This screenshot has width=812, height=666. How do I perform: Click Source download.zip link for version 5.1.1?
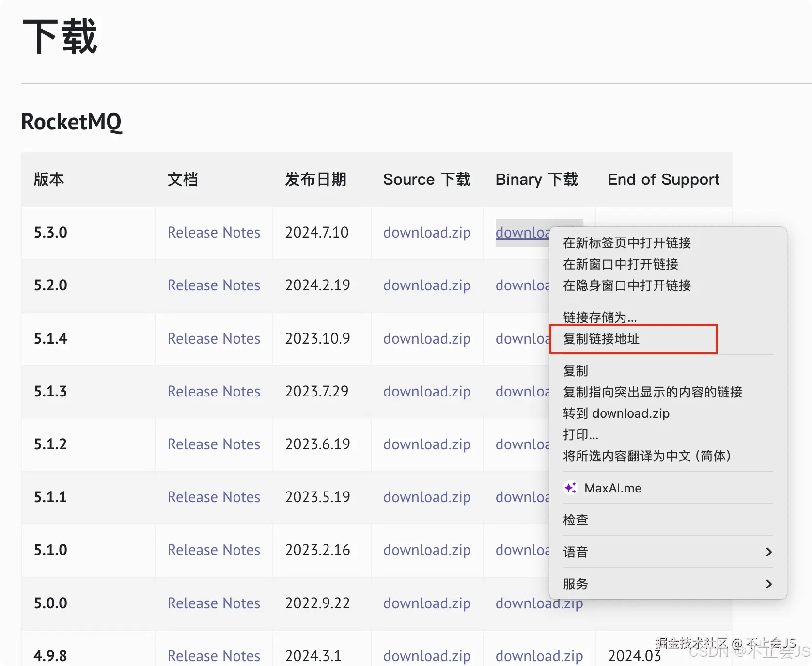[x=427, y=497]
